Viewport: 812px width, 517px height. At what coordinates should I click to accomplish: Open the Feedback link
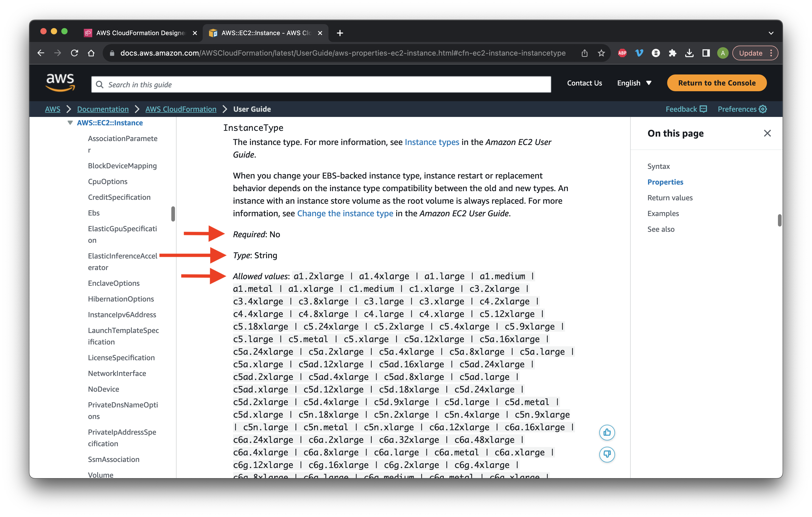(x=686, y=109)
